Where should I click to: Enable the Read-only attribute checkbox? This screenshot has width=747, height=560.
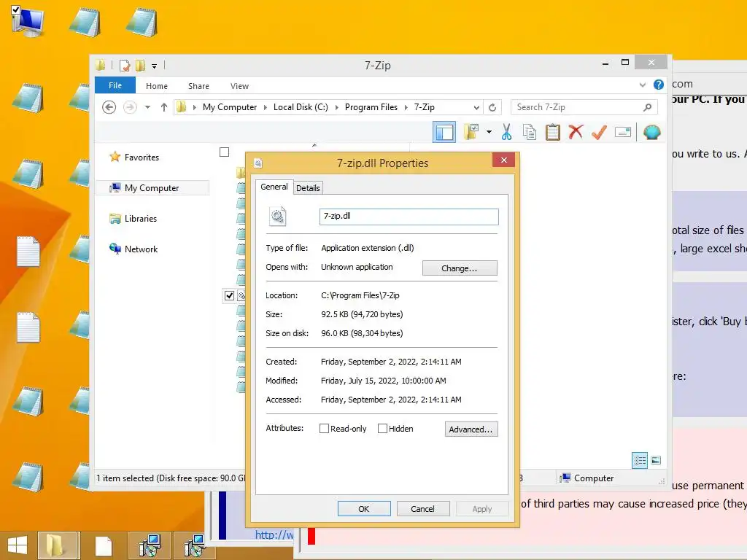pos(324,429)
